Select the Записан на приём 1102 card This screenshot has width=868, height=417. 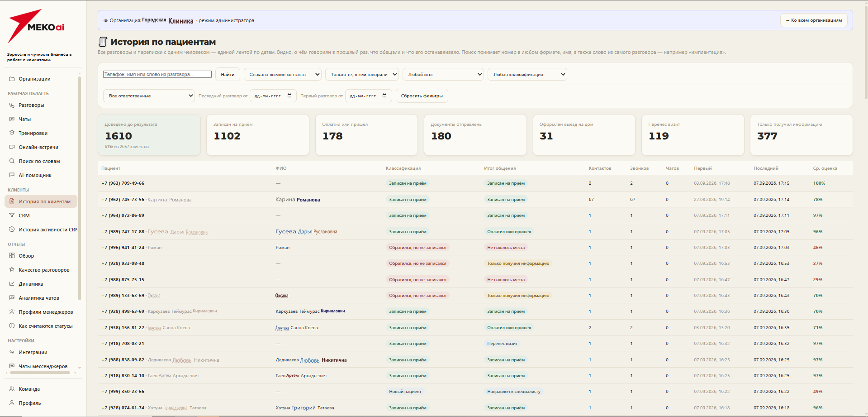pyautogui.click(x=258, y=135)
